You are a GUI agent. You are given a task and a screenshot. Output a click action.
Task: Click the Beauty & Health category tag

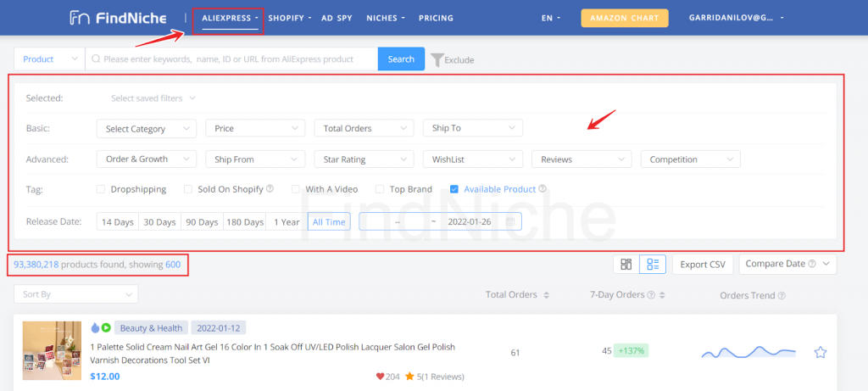151,328
